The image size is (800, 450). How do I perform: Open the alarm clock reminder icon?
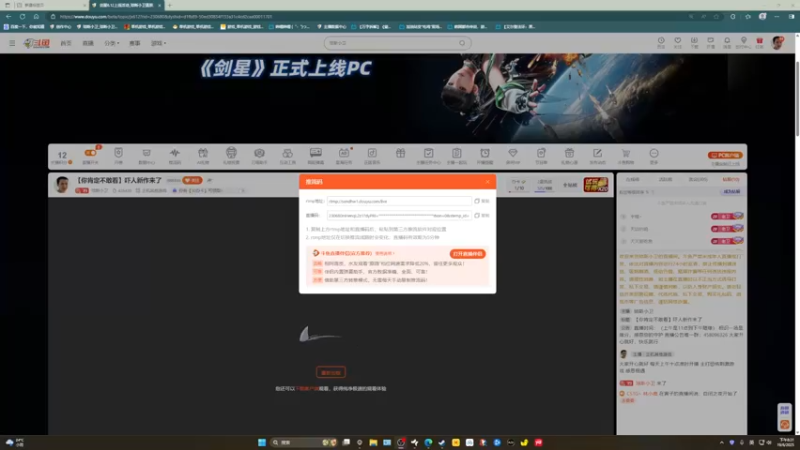point(485,153)
